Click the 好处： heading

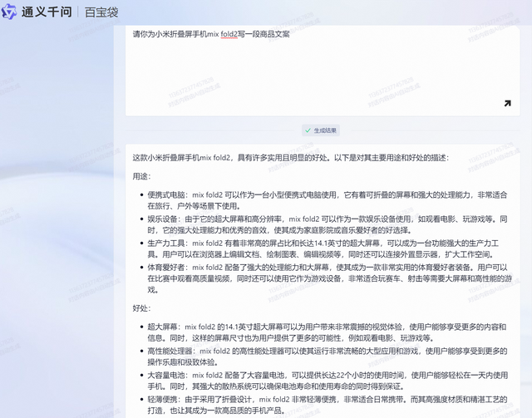coord(141,308)
